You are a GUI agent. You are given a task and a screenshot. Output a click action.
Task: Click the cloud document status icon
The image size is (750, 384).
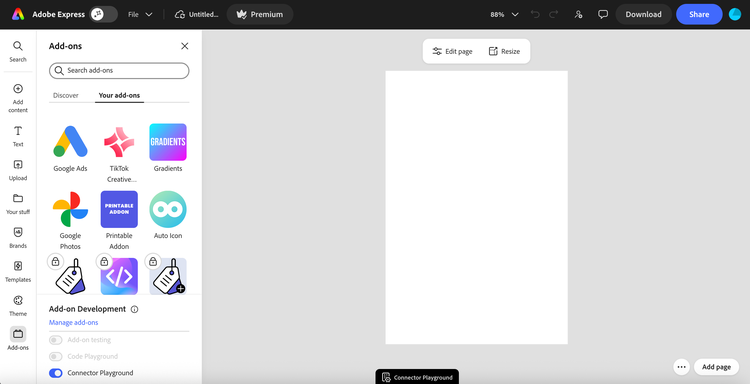(180, 14)
